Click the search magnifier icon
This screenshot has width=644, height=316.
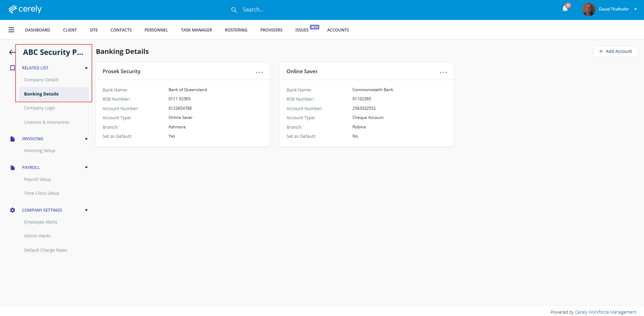[234, 10]
